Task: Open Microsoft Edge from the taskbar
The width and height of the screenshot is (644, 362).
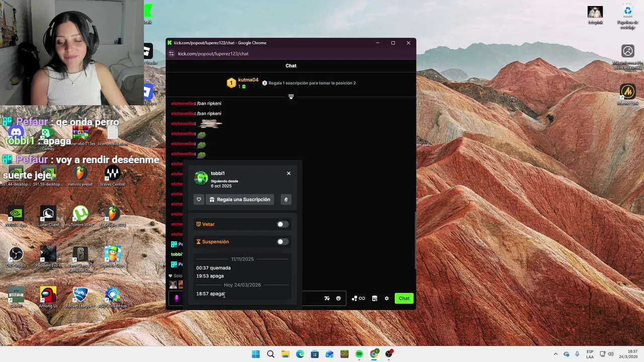Action: point(300,354)
